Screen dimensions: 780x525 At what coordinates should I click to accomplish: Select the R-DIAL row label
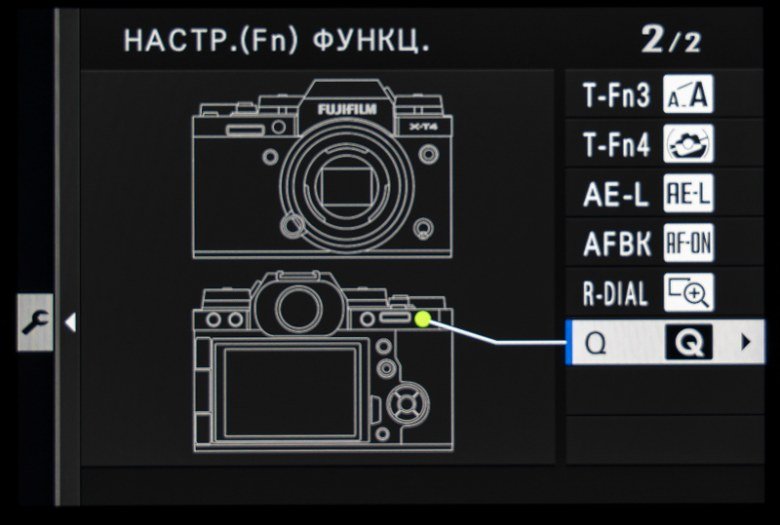click(615, 293)
